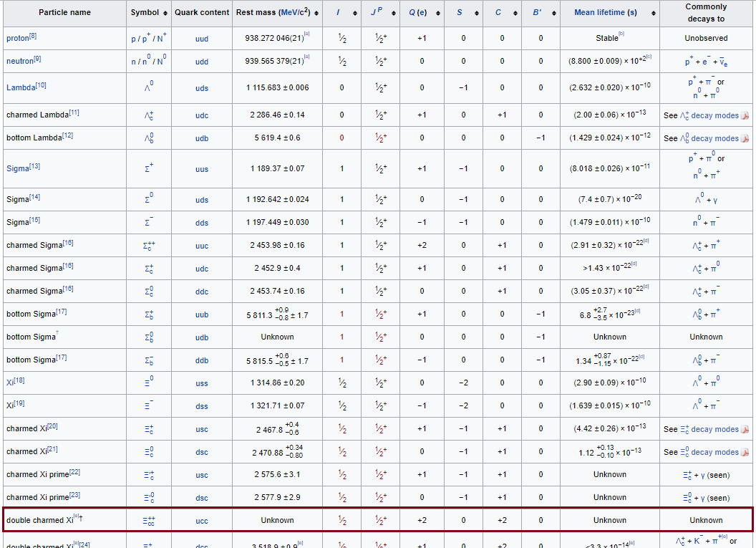Screen dimensions: 756x548
Task: Click the uds quark content for Lambda
Action: 202,87
